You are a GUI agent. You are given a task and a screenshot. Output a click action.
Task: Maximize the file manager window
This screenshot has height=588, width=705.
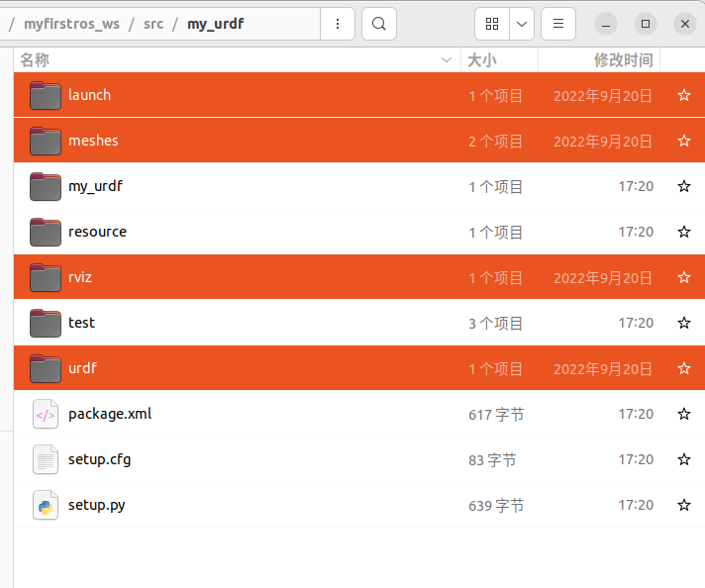pos(646,24)
